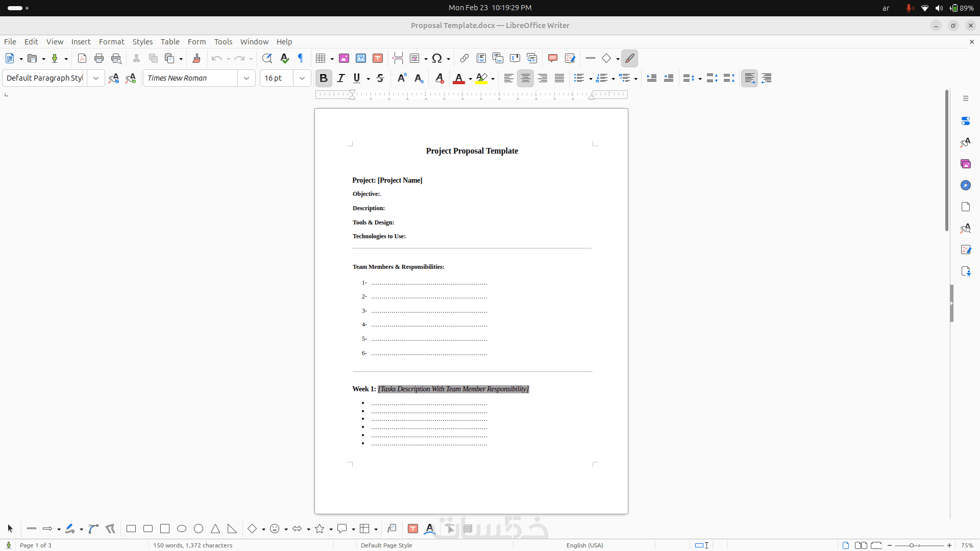Open the sidebar Gallery panel
Viewport: 980px width, 551px height.
(x=965, y=164)
